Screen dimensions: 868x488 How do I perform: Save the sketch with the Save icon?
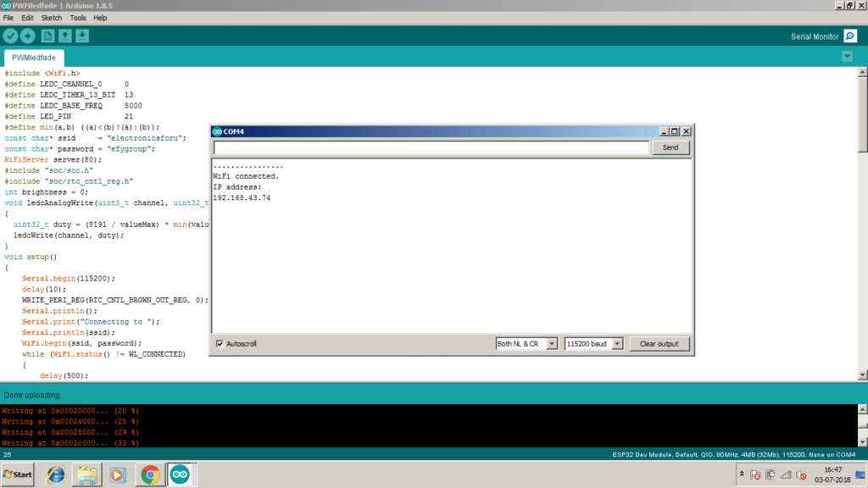tap(81, 36)
